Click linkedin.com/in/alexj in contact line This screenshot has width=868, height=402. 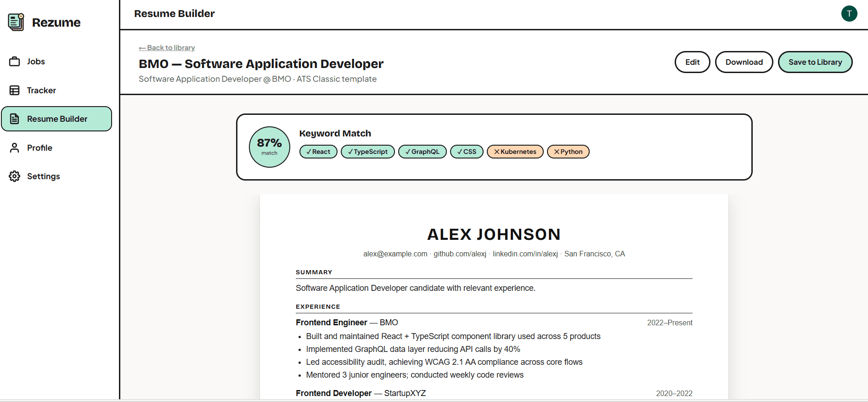(525, 254)
